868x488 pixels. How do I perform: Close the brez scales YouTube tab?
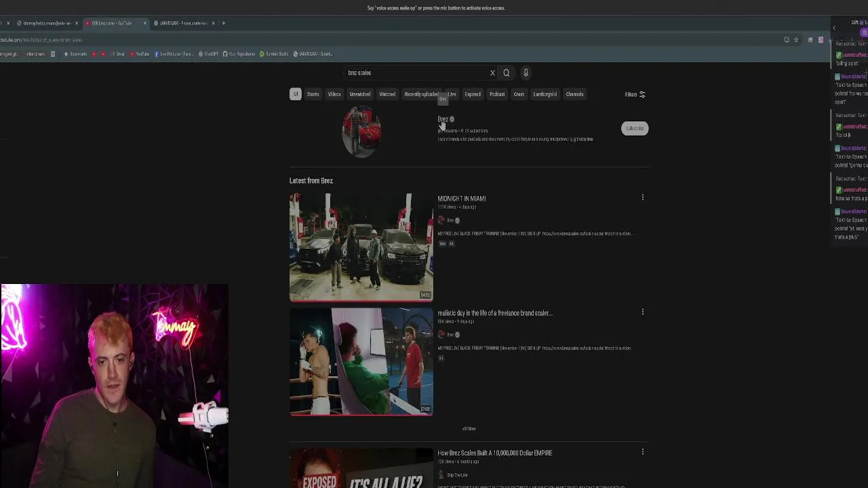[x=144, y=23]
